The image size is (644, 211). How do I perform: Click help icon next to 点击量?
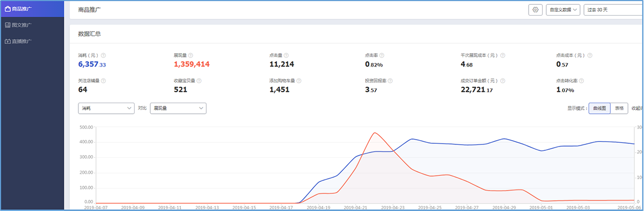click(x=287, y=55)
